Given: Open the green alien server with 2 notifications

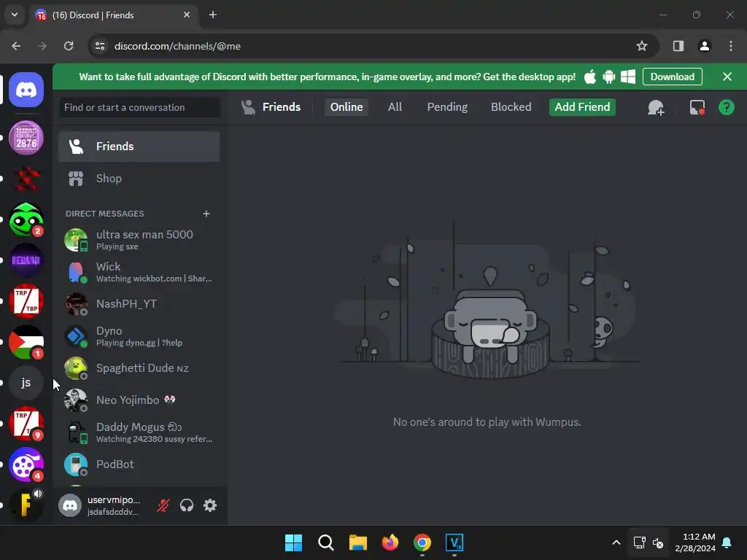Looking at the screenshot, I should tap(26, 219).
